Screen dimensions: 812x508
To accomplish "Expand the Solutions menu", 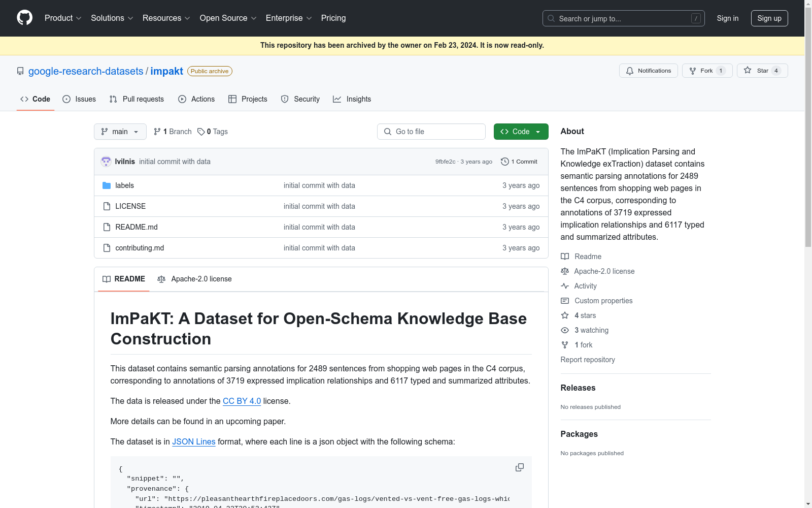I will [x=112, y=18].
